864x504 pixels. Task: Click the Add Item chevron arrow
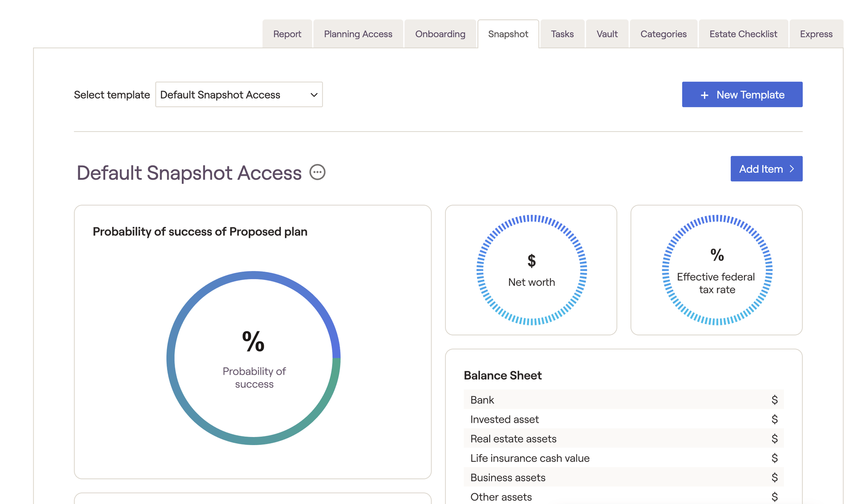(x=792, y=169)
